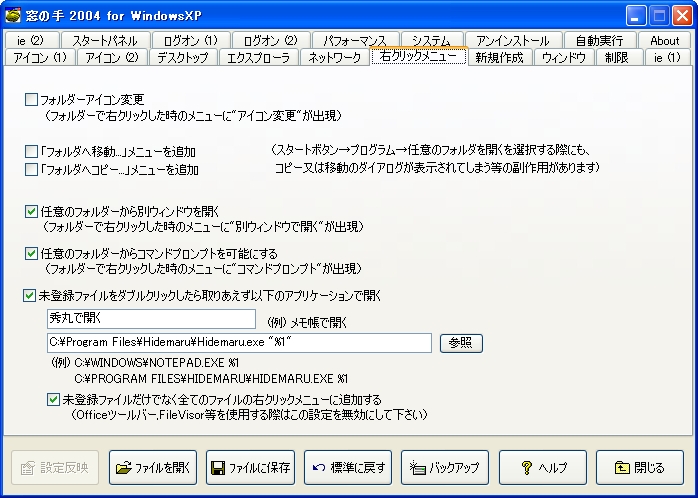This screenshot has width=698, height=498.
Task: Open the About tab
Action: (x=665, y=40)
